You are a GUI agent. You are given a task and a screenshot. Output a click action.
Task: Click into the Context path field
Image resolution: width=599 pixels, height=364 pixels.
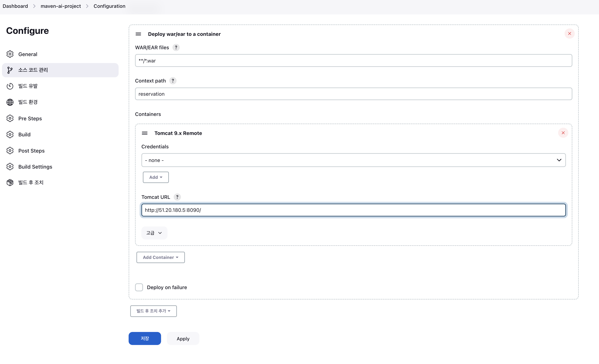tap(353, 94)
